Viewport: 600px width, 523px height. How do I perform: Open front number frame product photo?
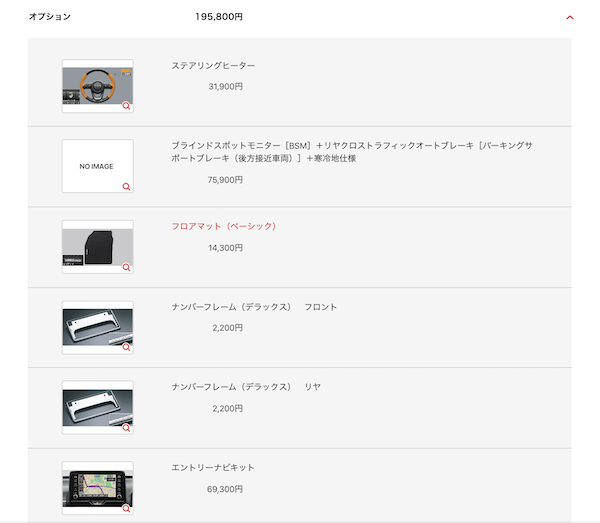[x=96, y=326]
